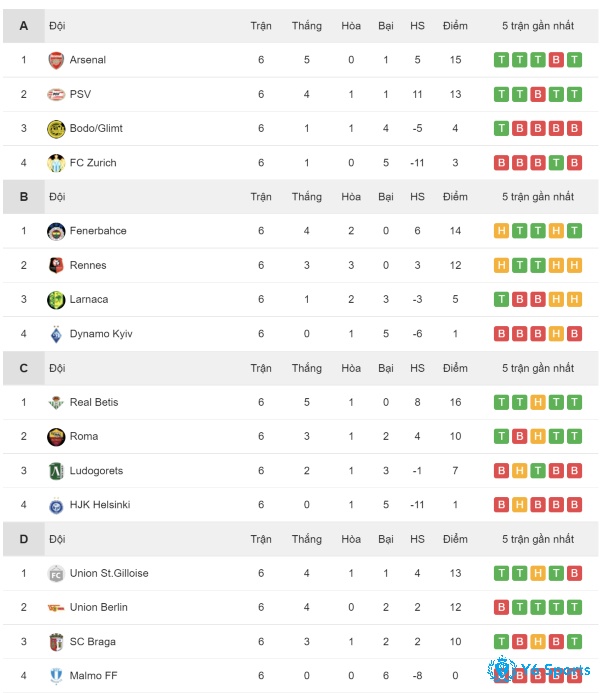Select the Real Betis badge
600x693 pixels.
pos(56,403)
